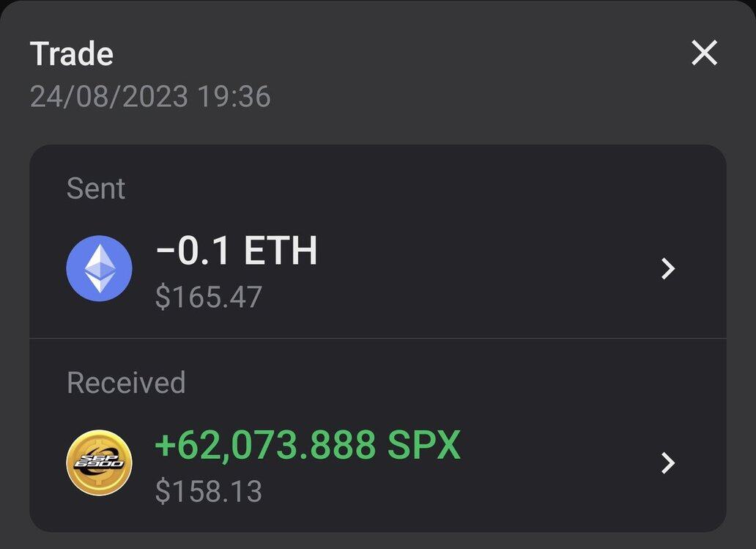Screen dimensions: 756x549
Task: Select the −0.1 ETH amount text
Action: [236, 251]
